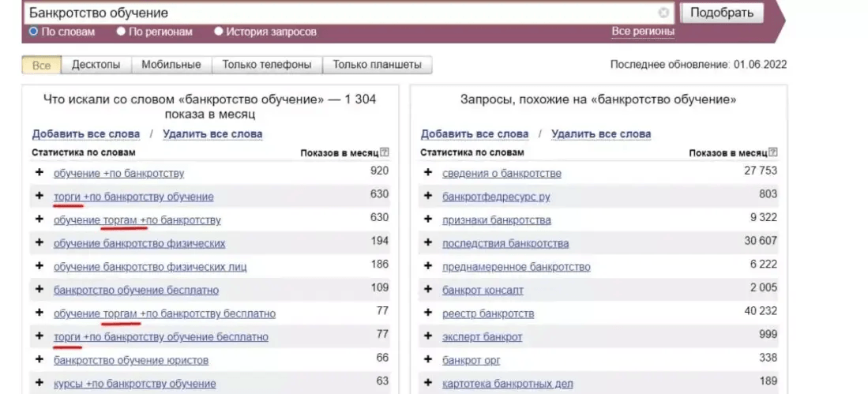Add 'обучение банкротство физических' (194) via plus icon

point(39,242)
